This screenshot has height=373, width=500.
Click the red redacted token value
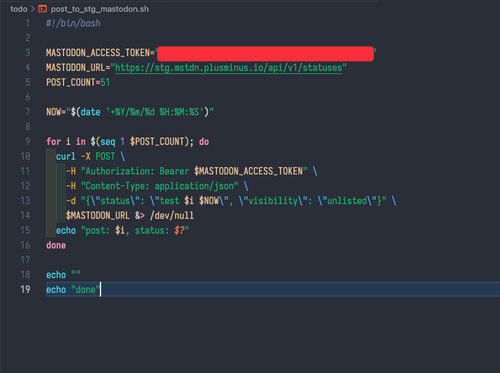tap(265, 54)
